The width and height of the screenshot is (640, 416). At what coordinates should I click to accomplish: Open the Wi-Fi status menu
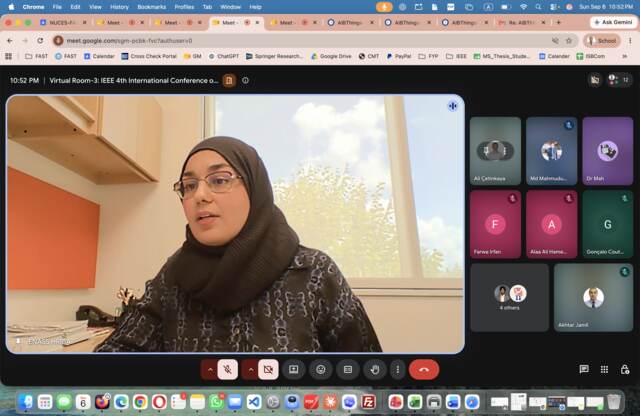(x=523, y=7)
